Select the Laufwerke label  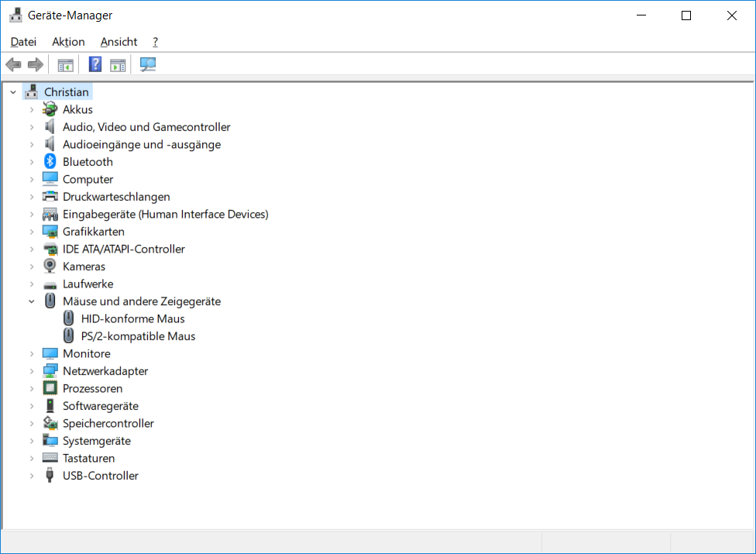[88, 284]
